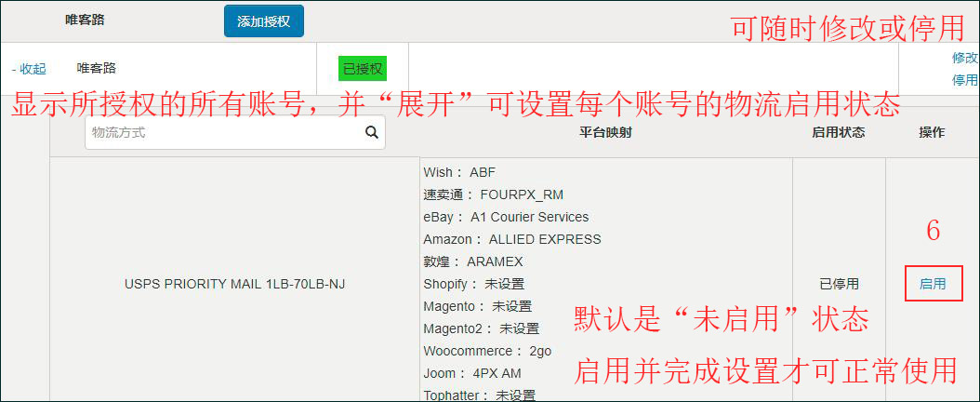Click USPS PRIORITY MAIL 1LB-70LB-NJ cell
Image resolution: width=980 pixels, height=402 pixels.
235,284
